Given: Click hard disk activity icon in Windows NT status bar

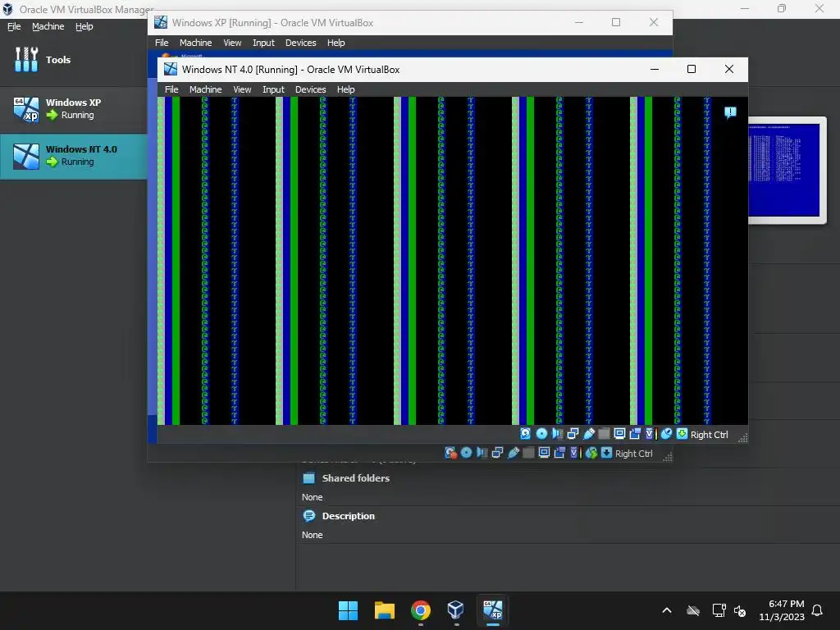Looking at the screenshot, I should coord(525,434).
